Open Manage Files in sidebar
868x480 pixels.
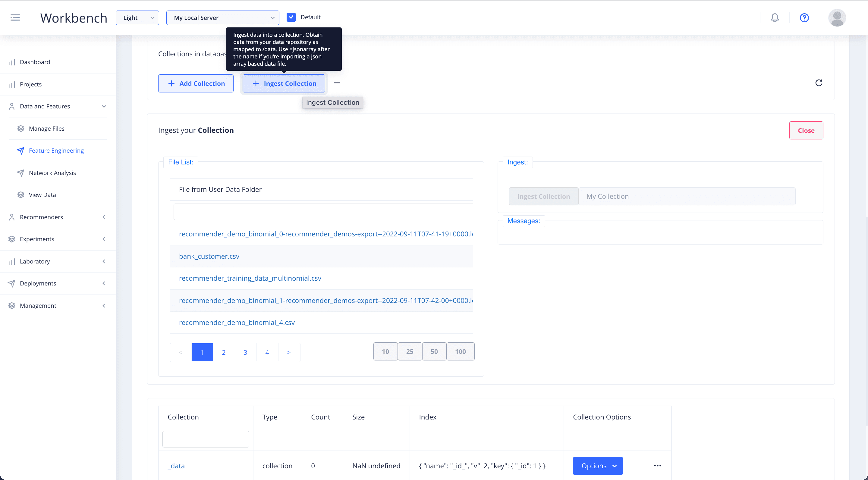click(x=46, y=129)
